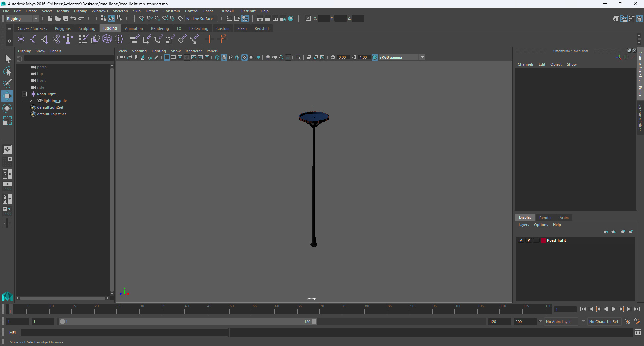This screenshot has width=644, height=346.
Task: Click the Set Key plus shelf icon
Action: pyautogui.click(x=210, y=39)
